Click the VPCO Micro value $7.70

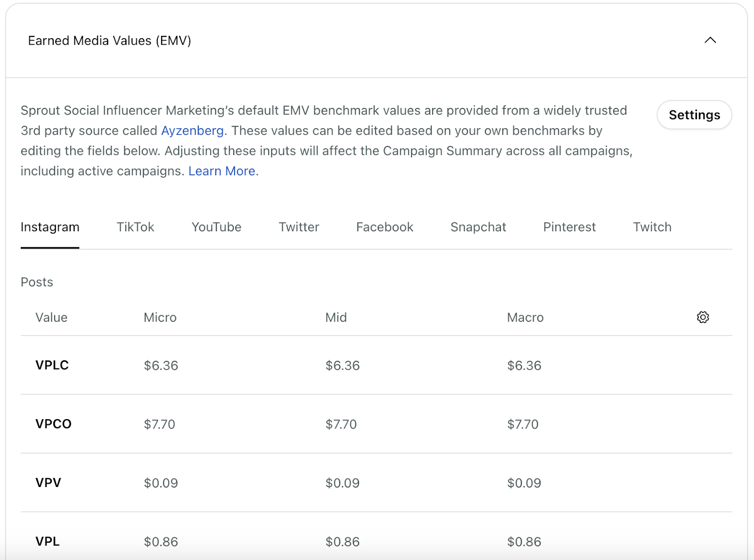click(x=159, y=424)
